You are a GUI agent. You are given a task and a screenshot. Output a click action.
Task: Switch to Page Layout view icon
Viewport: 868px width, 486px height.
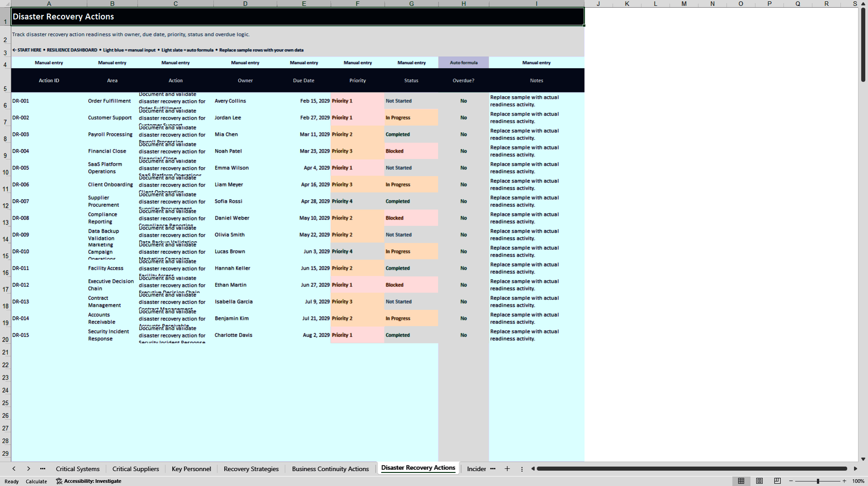[759, 481]
